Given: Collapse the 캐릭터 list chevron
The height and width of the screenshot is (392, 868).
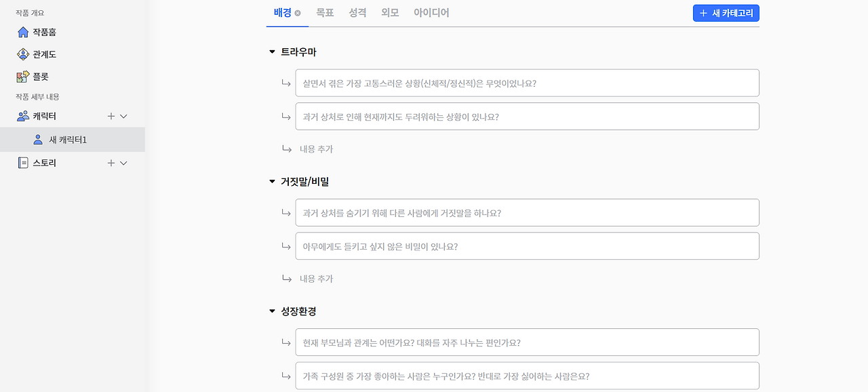Looking at the screenshot, I should [123, 116].
